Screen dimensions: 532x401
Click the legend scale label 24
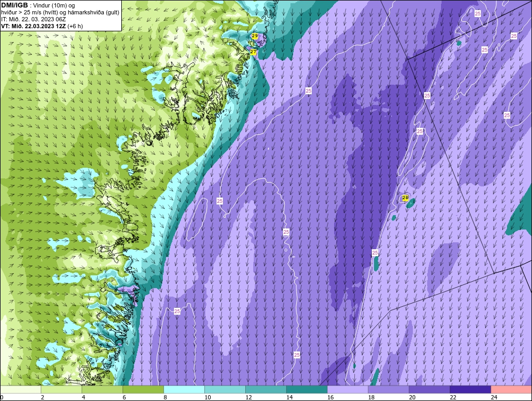point(494,397)
